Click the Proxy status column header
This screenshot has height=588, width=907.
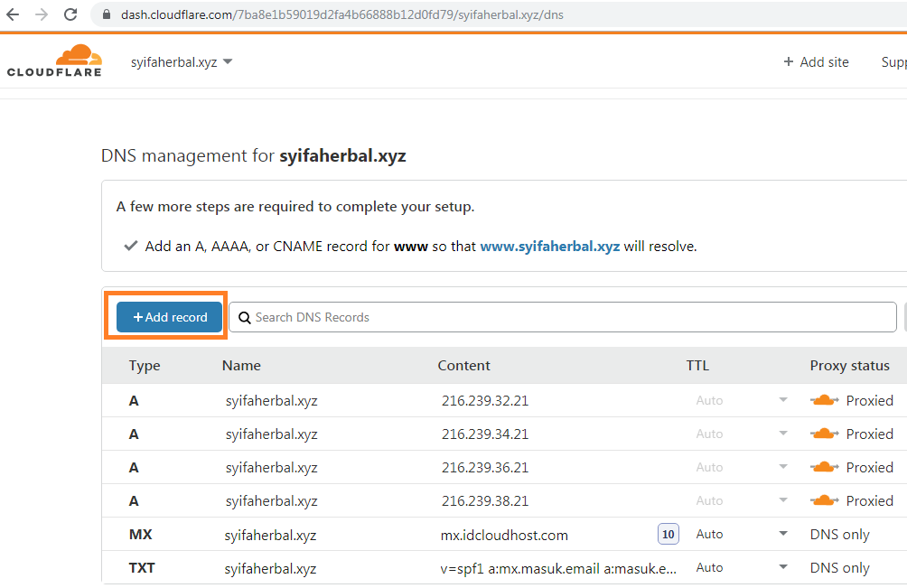pyautogui.click(x=850, y=366)
